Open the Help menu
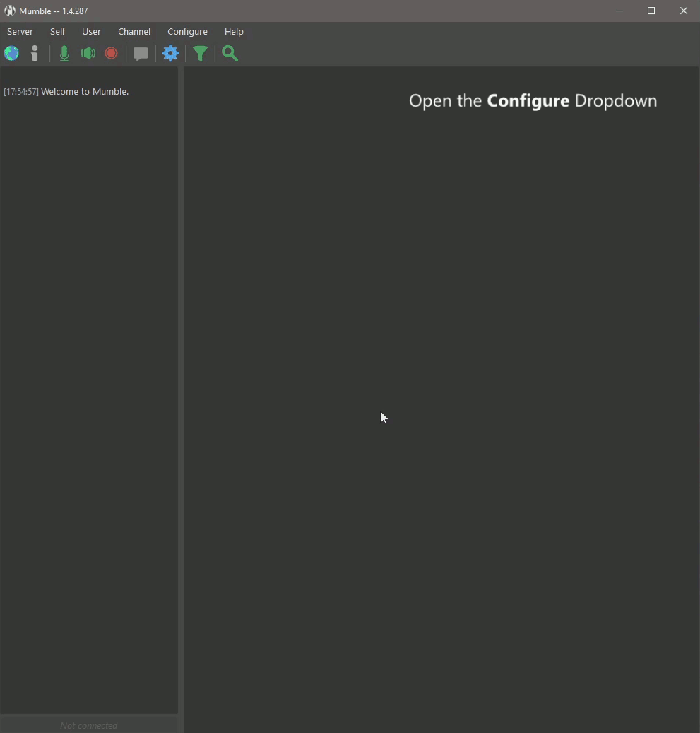This screenshot has height=733, width=700. pos(234,31)
